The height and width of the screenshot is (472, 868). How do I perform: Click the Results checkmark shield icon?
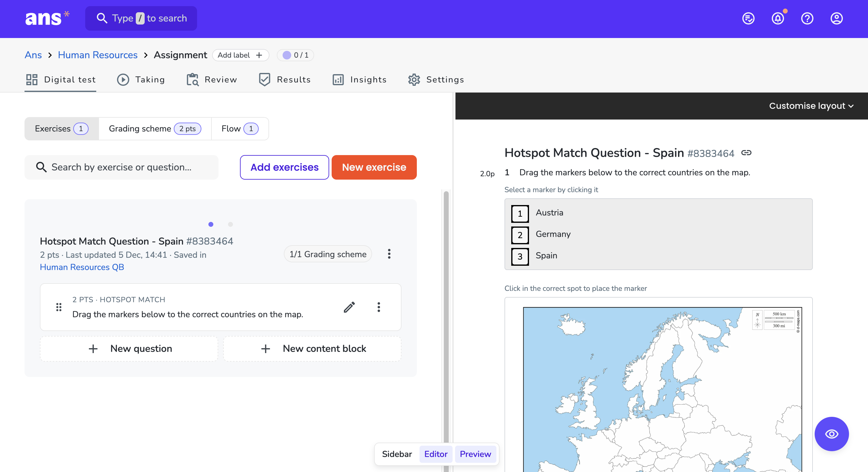pyautogui.click(x=265, y=79)
